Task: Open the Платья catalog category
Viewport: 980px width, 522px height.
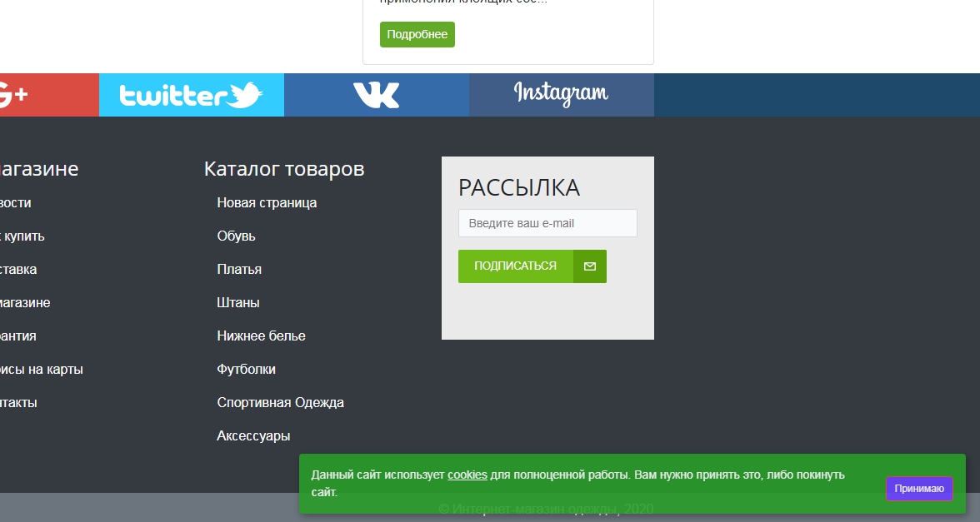Action: point(238,269)
